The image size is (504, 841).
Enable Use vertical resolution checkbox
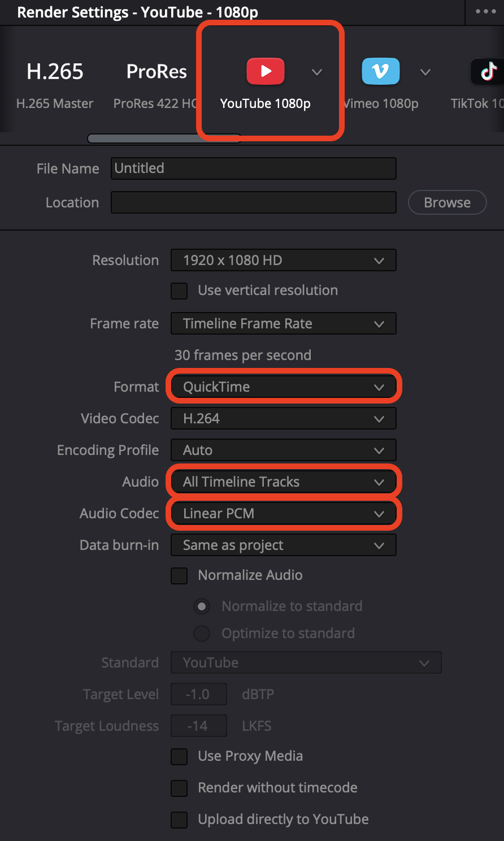pos(179,291)
